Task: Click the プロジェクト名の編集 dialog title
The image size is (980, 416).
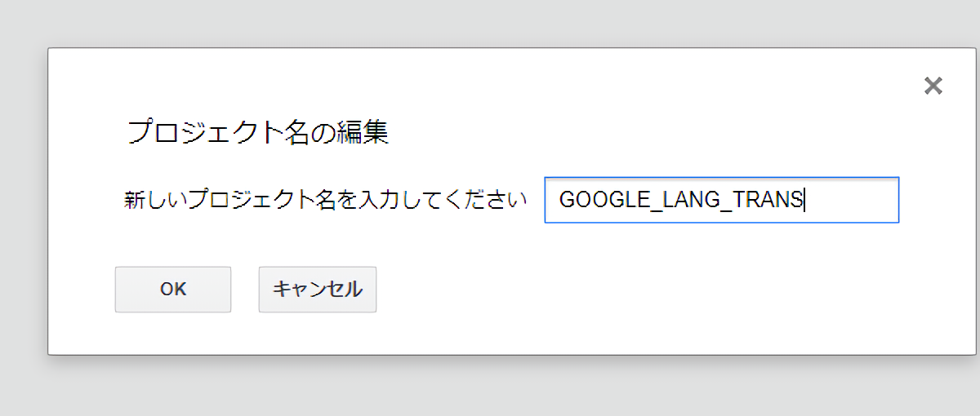Action: [x=258, y=132]
